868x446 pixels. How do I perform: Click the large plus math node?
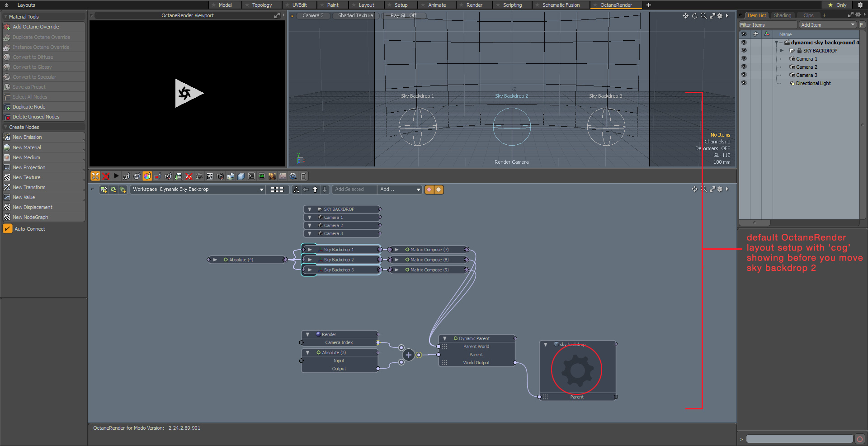pyautogui.click(x=409, y=355)
